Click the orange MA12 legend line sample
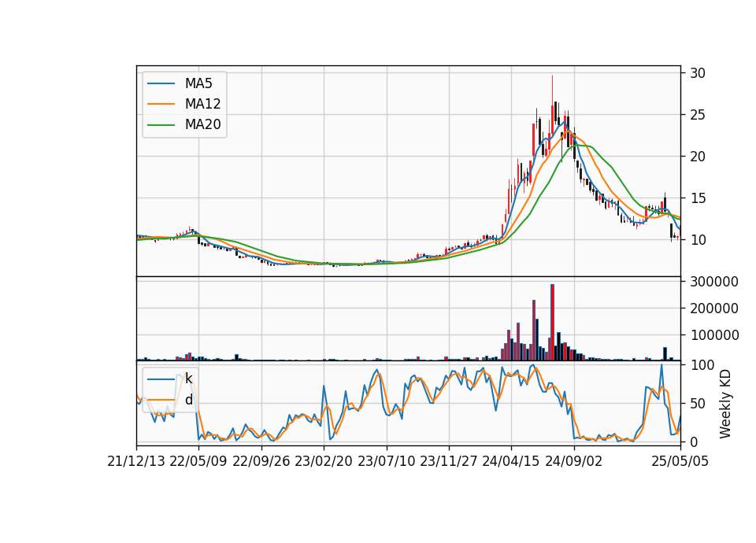Image resolution: width=756 pixels, height=543 pixels. tap(161, 104)
